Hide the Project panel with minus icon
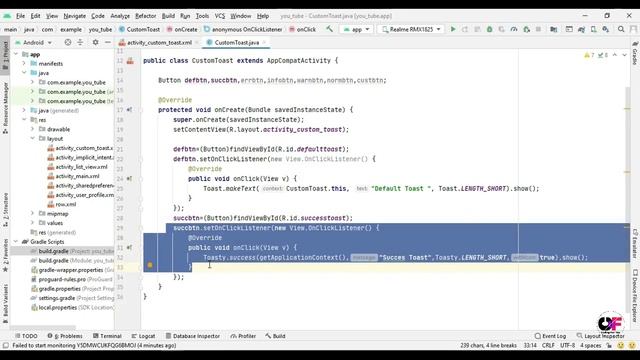 [107, 42]
